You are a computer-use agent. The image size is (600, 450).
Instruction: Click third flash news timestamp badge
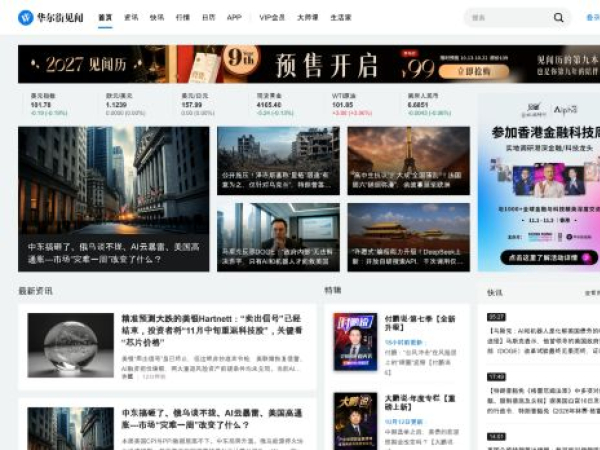click(x=496, y=437)
